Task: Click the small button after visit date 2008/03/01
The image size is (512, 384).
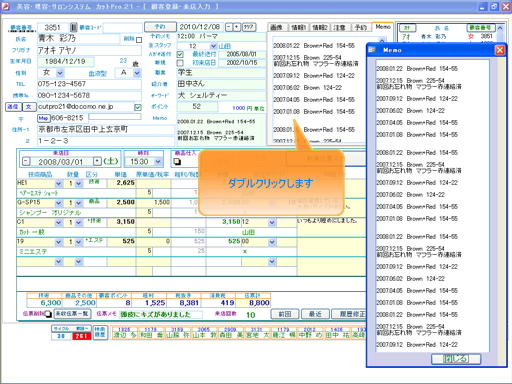Action: point(97,162)
